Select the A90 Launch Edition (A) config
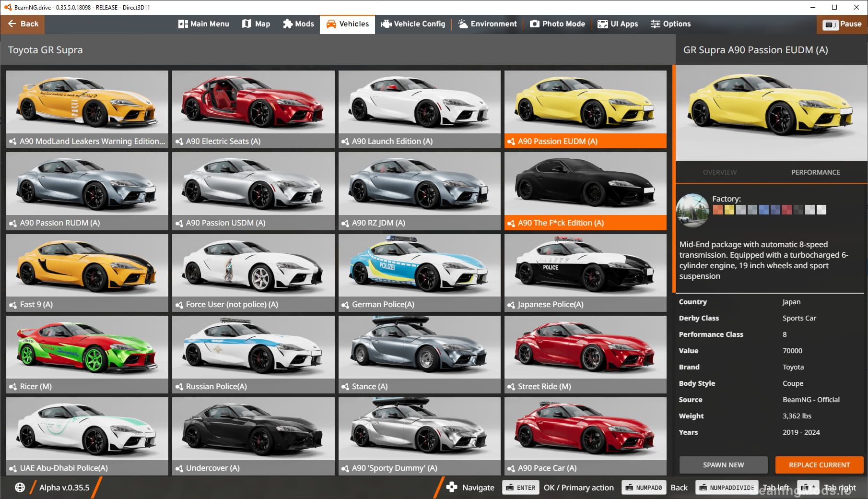Screen dimensions: 868x499 click(x=419, y=109)
